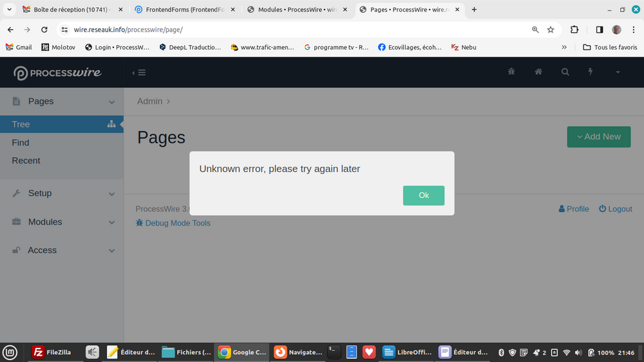Viewport: 644px width, 362px height.
Task: Switch to LibreOffice in the taskbar
Action: click(x=406, y=352)
